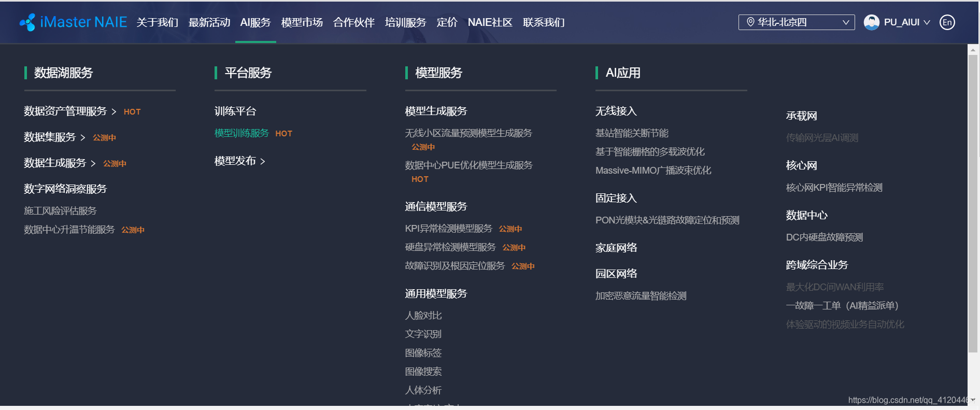Viewport: 980px width, 410px height.
Task: Open 故障识别及根因定位服务
Action: (x=455, y=266)
